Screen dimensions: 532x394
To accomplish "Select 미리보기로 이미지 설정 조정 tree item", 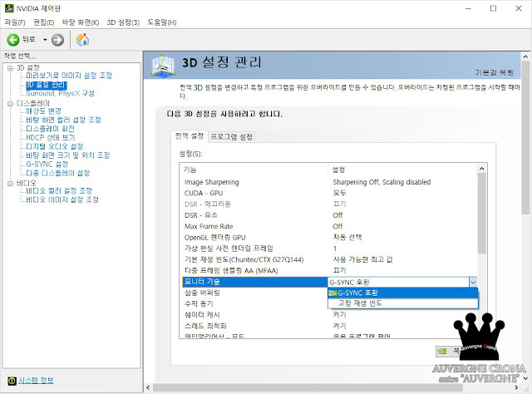I will [69, 76].
